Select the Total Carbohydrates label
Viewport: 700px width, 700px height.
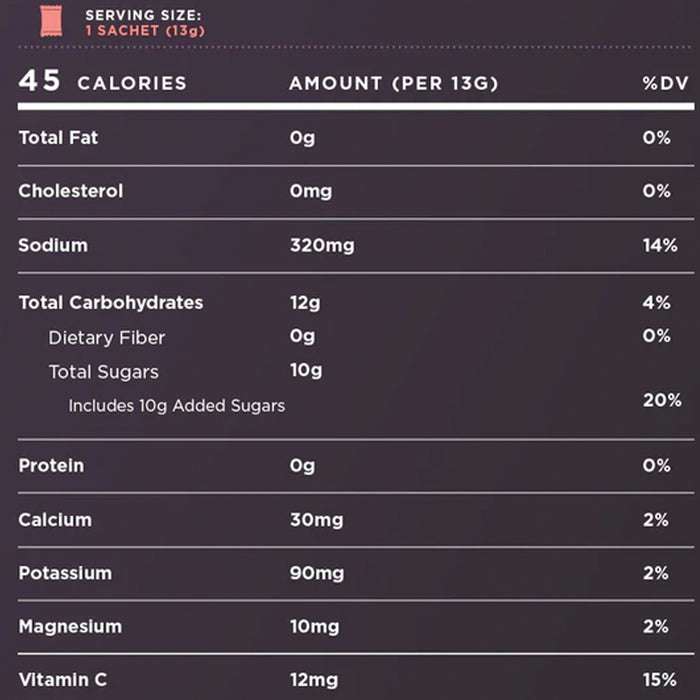coord(111,303)
